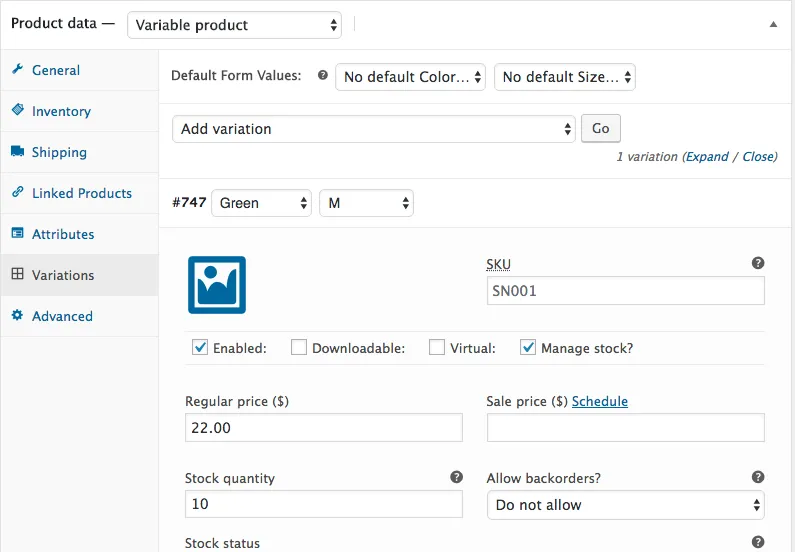The image size is (795, 552).
Task: Click the variation image placeholder icon
Action: 216,285
